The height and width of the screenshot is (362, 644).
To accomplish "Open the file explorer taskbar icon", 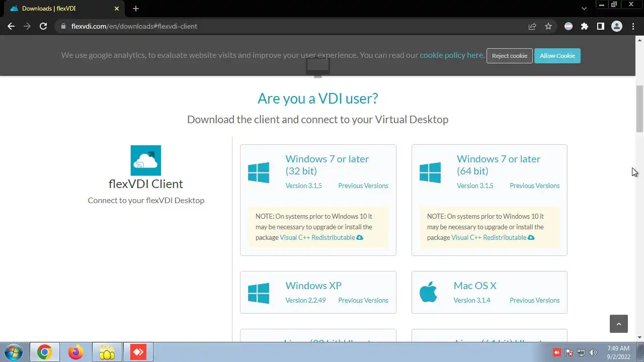I will pos(107,352).
